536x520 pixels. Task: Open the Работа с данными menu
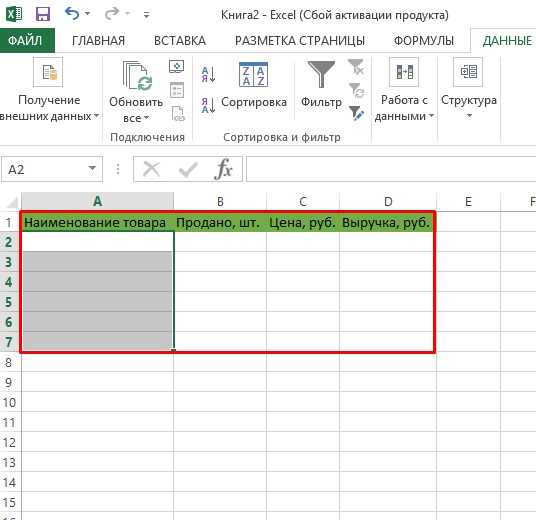pyautogui.click(x=404, y=90)
